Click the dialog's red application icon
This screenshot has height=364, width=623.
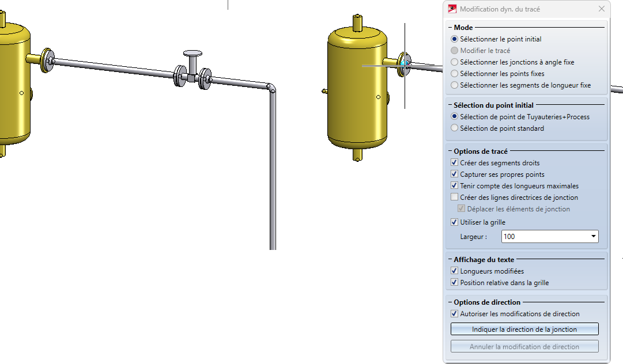(452, 9)
